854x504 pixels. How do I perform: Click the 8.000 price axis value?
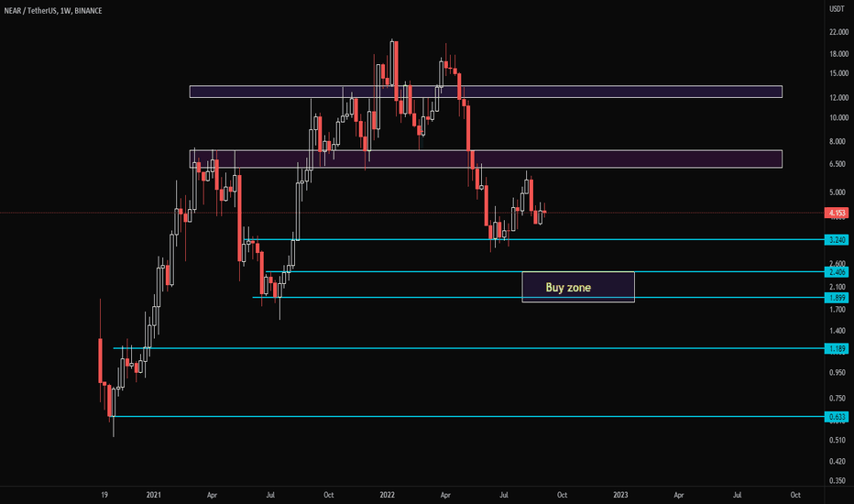(838, 142)
